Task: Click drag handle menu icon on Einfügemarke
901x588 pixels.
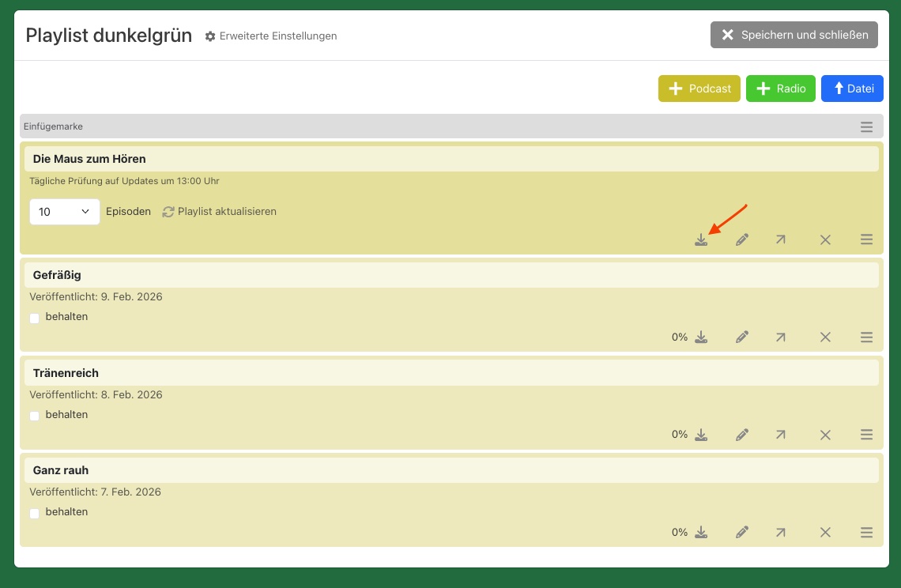Action: click(866, 127)
